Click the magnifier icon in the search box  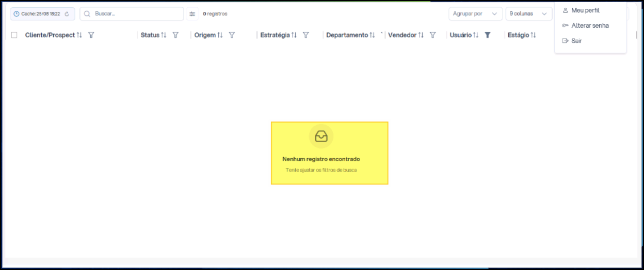click(88, 14)
